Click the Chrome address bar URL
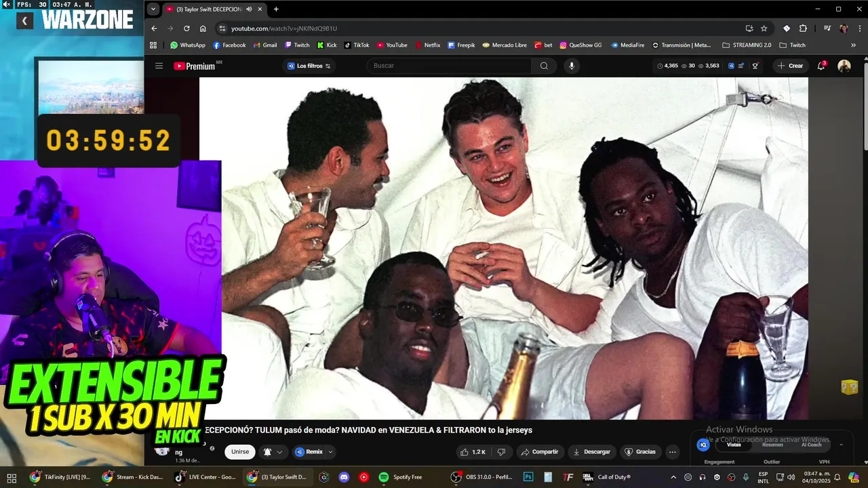Viewport: 868px width, 488px height. (x=284, y=28)
